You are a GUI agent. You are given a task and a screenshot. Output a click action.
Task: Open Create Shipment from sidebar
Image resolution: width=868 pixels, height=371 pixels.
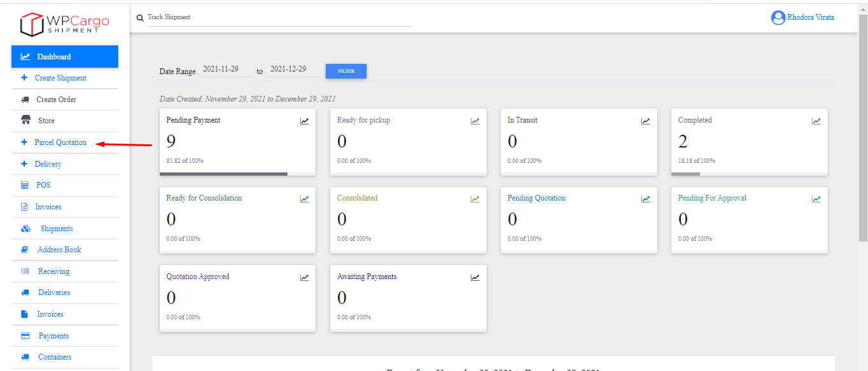click(x=60, y=78)
